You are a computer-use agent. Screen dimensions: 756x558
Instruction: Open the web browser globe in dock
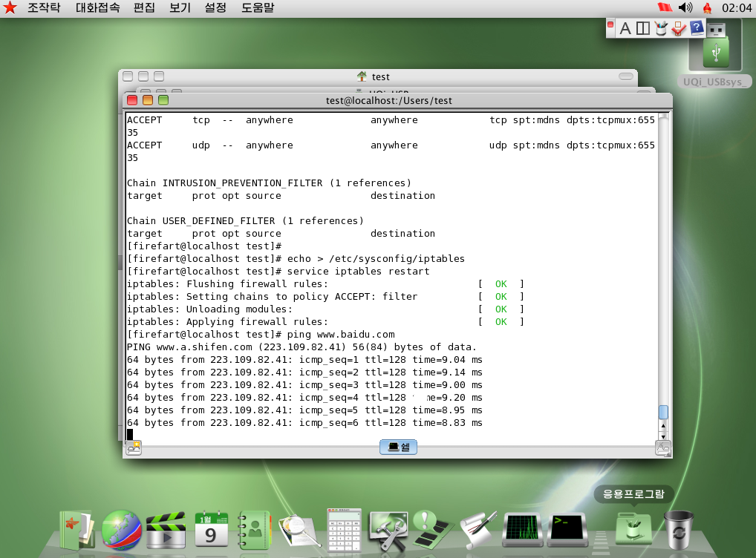pos(121,529)
